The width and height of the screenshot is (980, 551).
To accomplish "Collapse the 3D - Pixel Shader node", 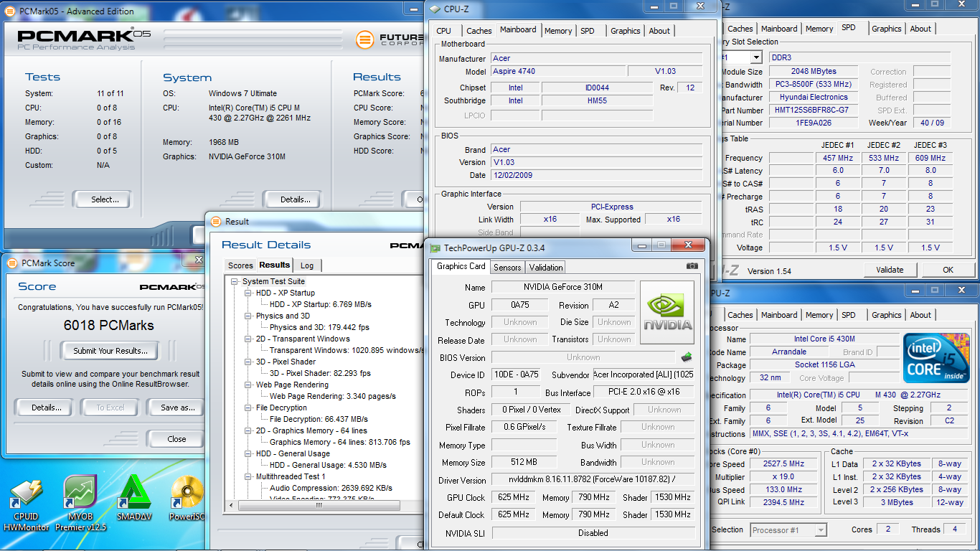I will coord(248,362).
